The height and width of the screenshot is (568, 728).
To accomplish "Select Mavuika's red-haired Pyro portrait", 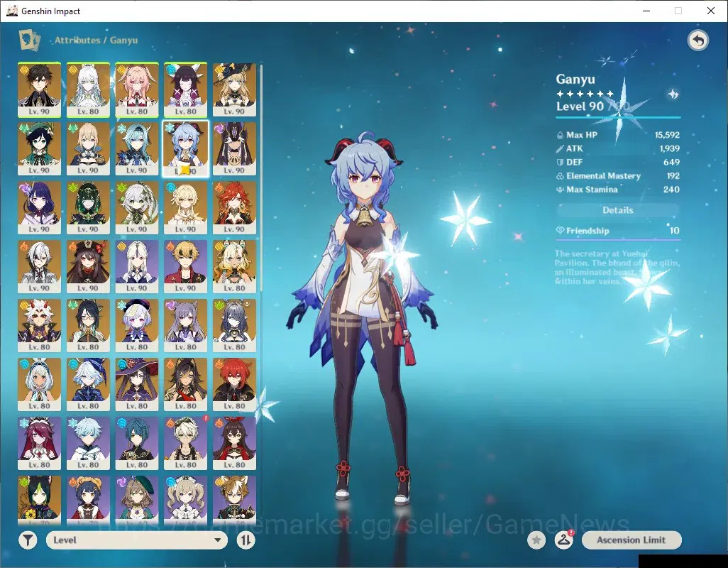I will click(x=234, y=207).
